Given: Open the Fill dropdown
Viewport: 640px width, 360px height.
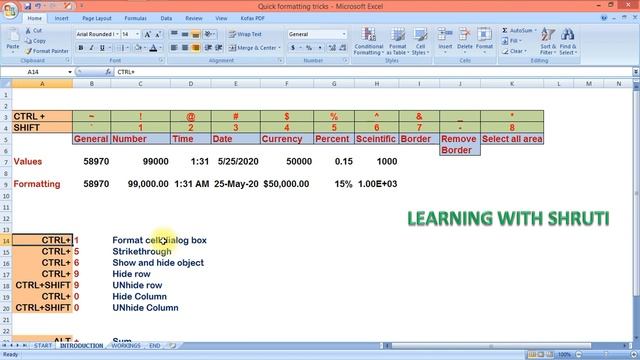Looking at the screenshot, I should 511,41.
